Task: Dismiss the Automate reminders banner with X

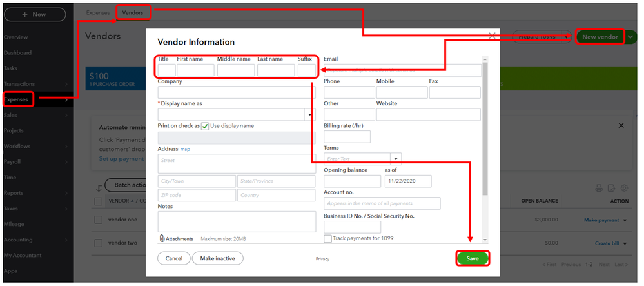Action: (621, 125)
